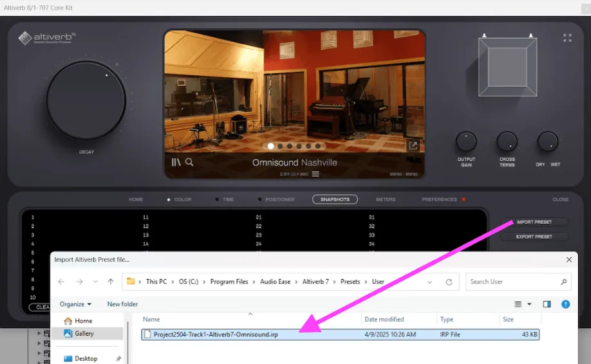
Task: Click New folder in file dialog
Action: coord(122,304)
